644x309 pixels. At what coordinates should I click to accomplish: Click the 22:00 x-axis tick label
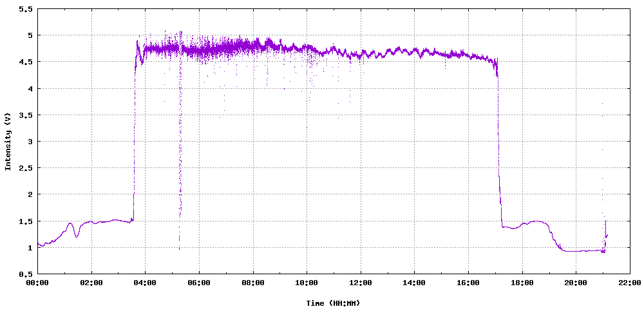[x=630, y=283]
